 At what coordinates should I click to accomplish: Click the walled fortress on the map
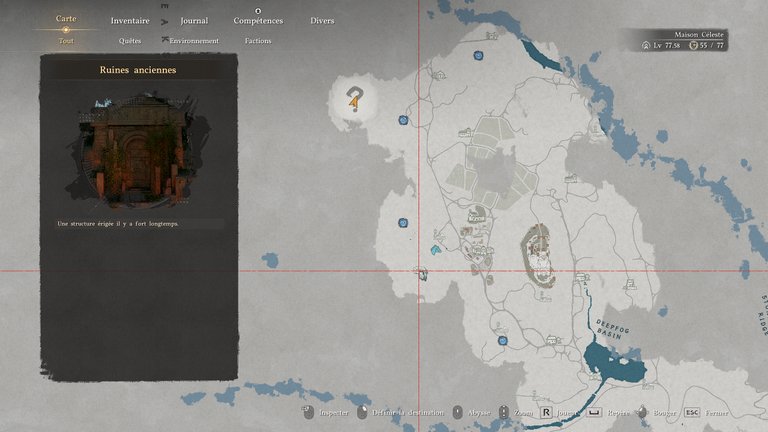541,256
